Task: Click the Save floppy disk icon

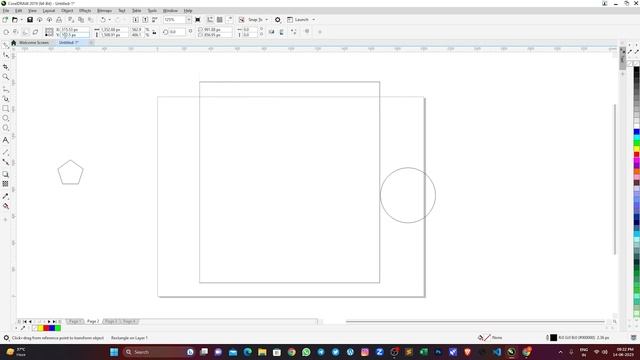Action: click(30, 20)
